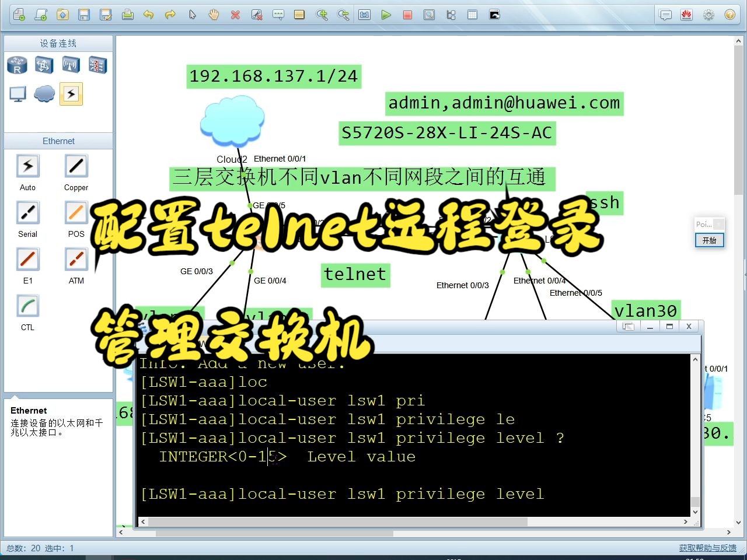
Task: Collapse the 设备连线 panel header
Action: point(58,43)
